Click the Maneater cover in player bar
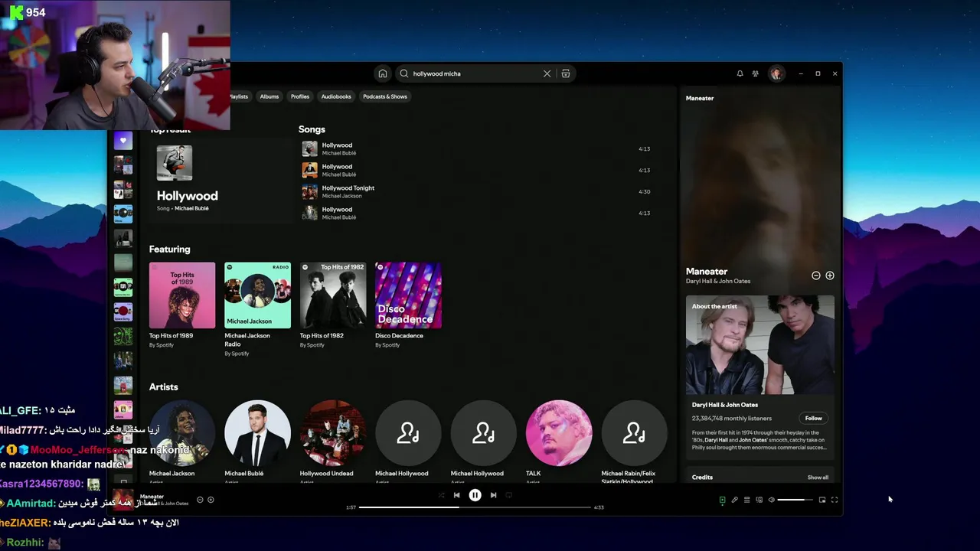Viewport: 980px width, 551px height. click(124, 499)
